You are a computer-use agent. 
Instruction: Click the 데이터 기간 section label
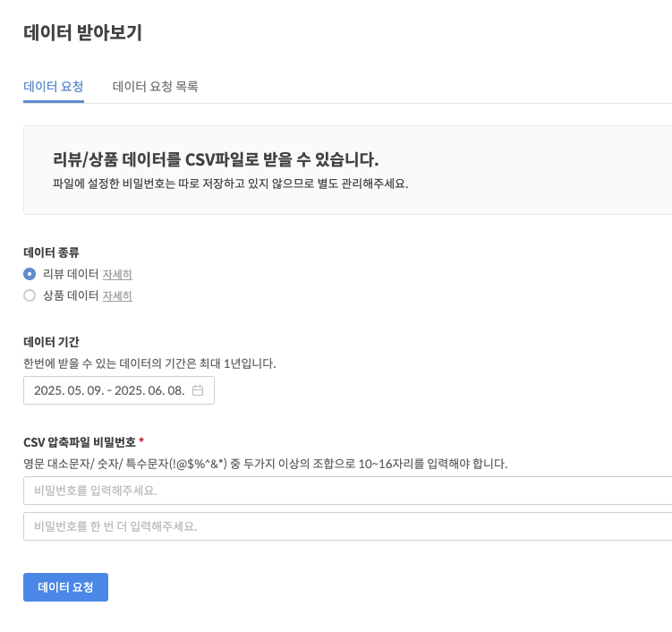pyautogui.click(x=51, y=342)
